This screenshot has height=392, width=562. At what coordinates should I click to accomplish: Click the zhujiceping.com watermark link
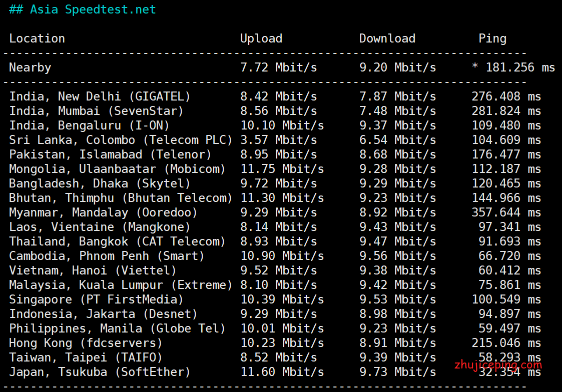coord(498,365)
